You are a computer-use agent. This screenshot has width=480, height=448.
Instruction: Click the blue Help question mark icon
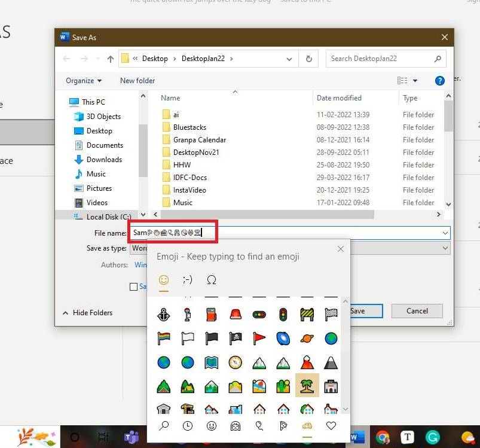440,81
